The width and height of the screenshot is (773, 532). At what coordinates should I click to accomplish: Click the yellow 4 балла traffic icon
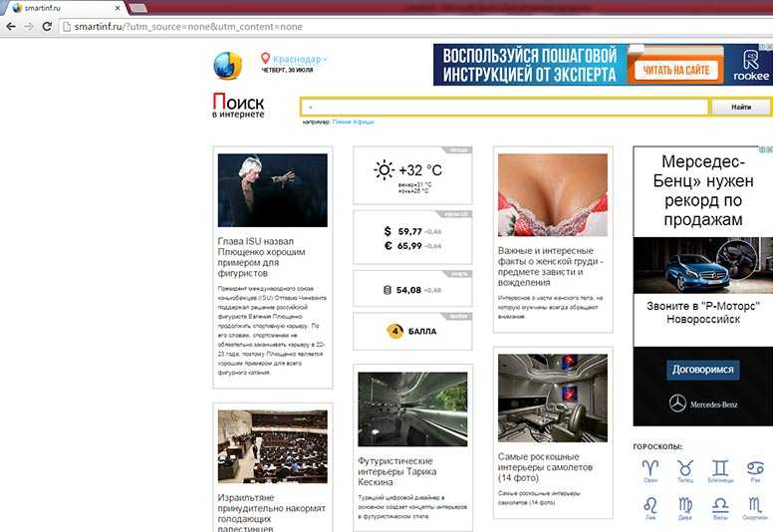click(394, 331)
